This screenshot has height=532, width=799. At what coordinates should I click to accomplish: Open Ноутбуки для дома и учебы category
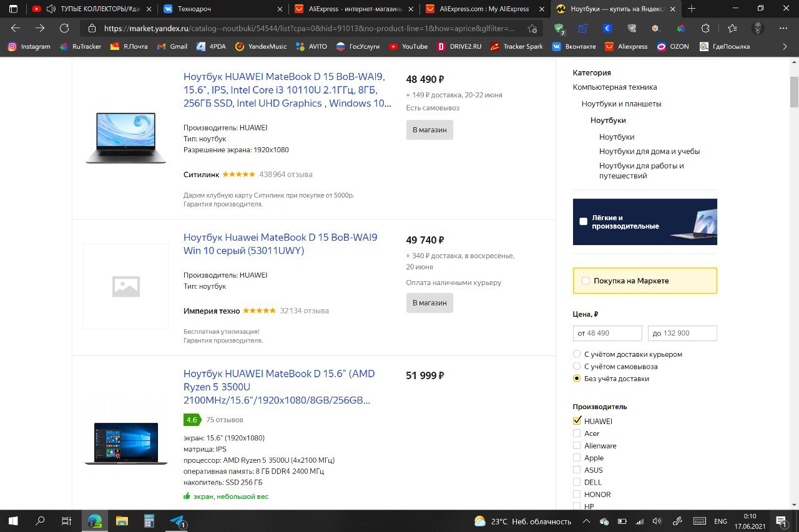click(x=649, y=152)
